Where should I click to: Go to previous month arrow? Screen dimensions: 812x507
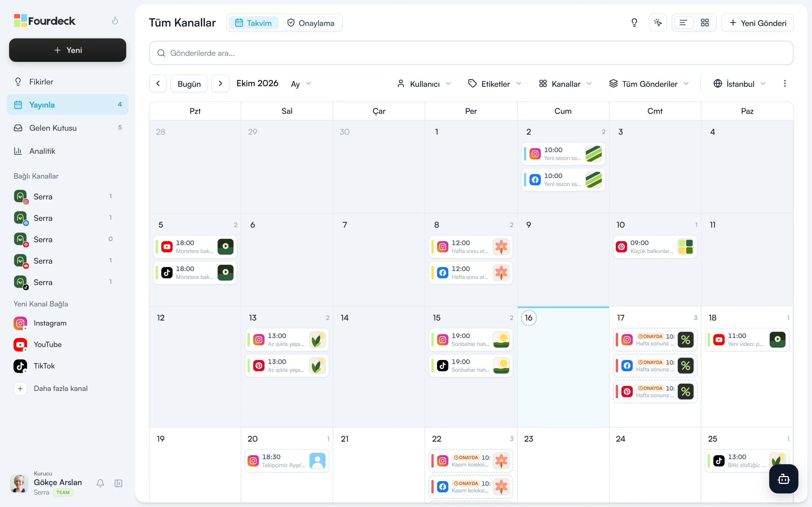pos(158,83)
